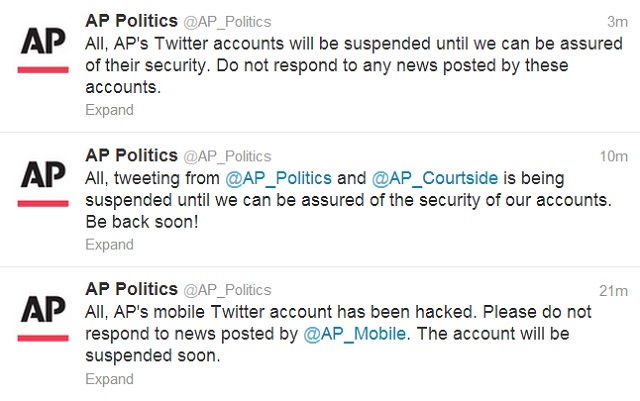
Task: Open the 10m timestamp permalink
Action: tap(613, 156)
